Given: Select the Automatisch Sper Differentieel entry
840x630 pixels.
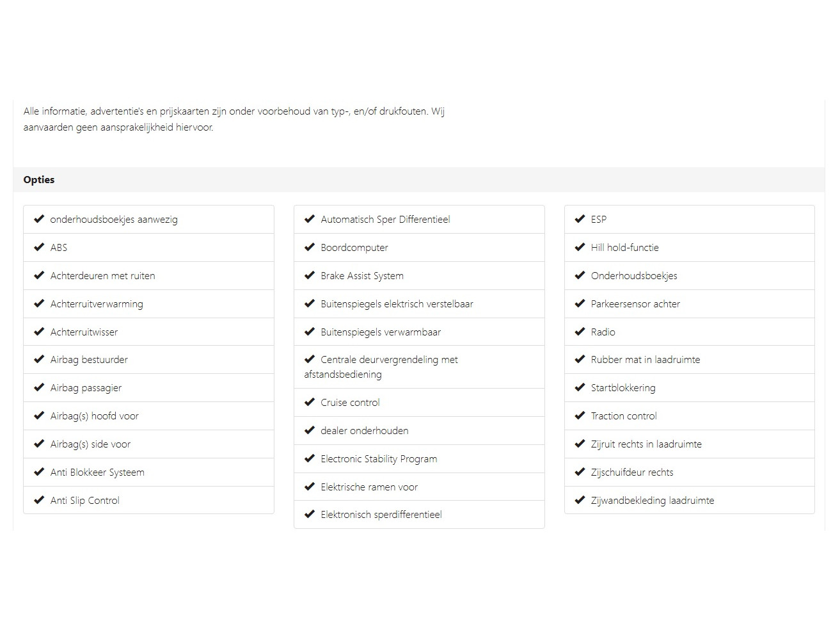Looking at the screenshot, I should (x=419, y=220).
